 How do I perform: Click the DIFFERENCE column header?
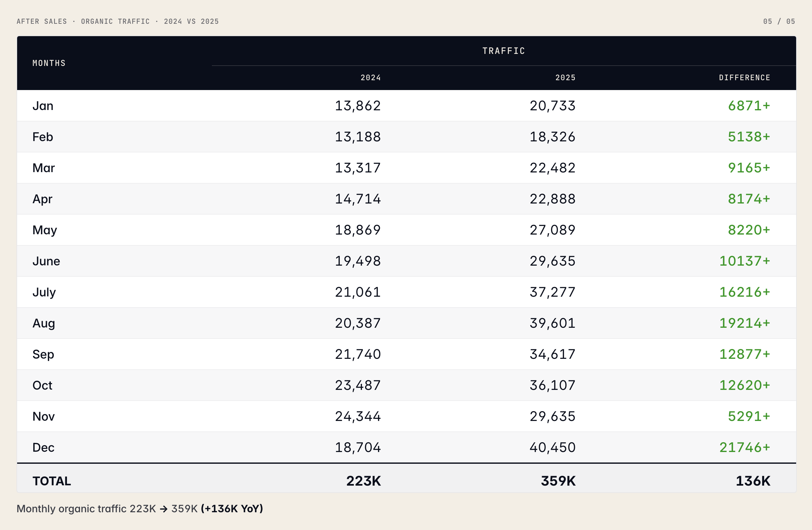744,78
